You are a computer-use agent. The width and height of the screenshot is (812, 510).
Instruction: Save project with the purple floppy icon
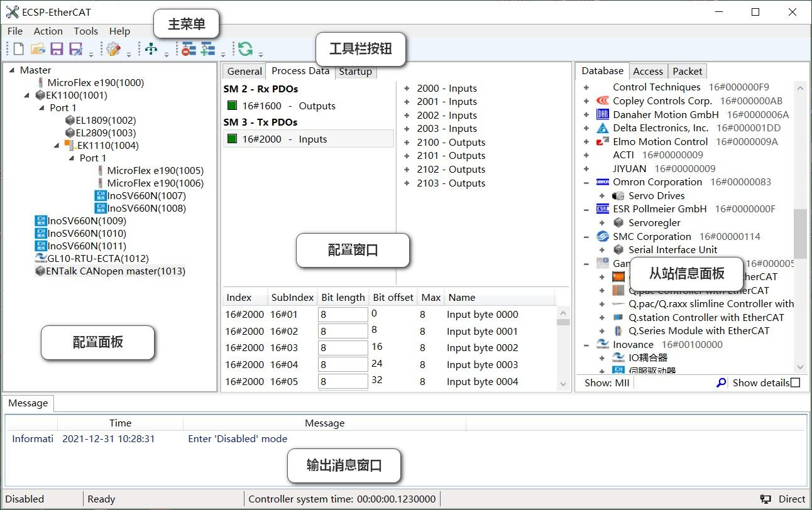pyautogui.click(x=57, y=49)
